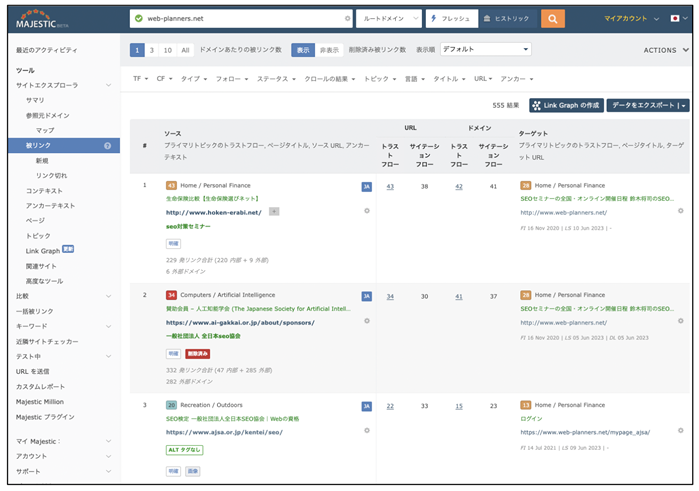This screenshot has height=491, width=699.
Task: Open the TF filter dropdown
Action: click(140, 79)
